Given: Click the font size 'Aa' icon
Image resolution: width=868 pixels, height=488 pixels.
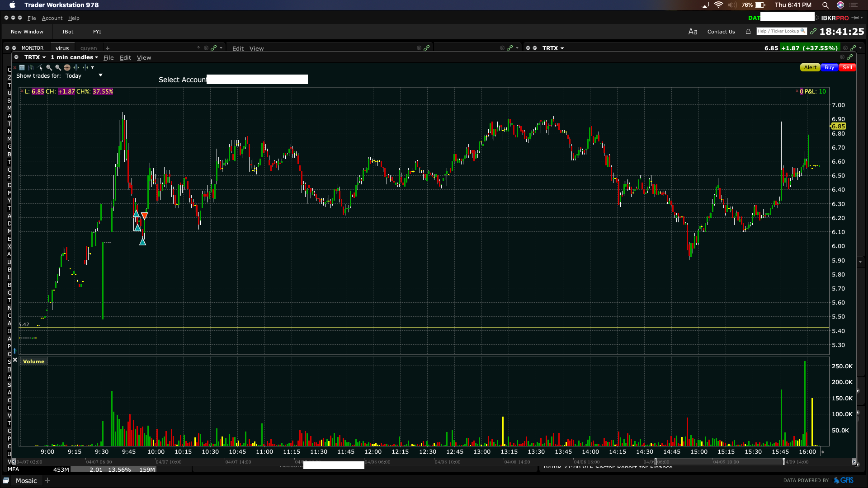Looking at the screenshot, I should (693, 32).
